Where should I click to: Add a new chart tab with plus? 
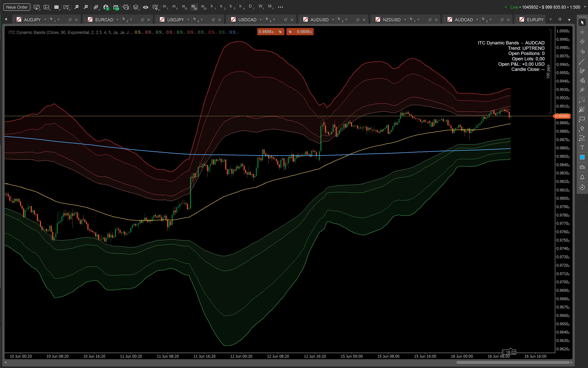pyautogui.click(x=560, y=19)
